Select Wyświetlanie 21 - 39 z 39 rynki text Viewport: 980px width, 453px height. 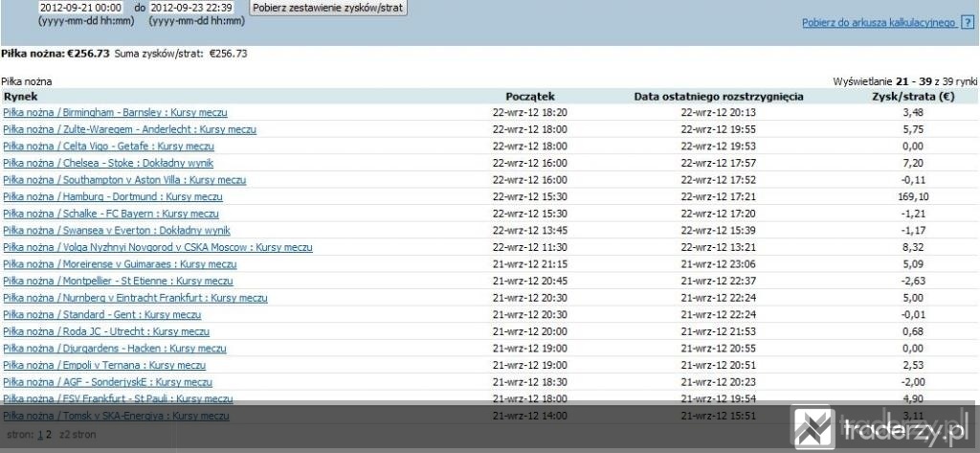tap(905, 82)
